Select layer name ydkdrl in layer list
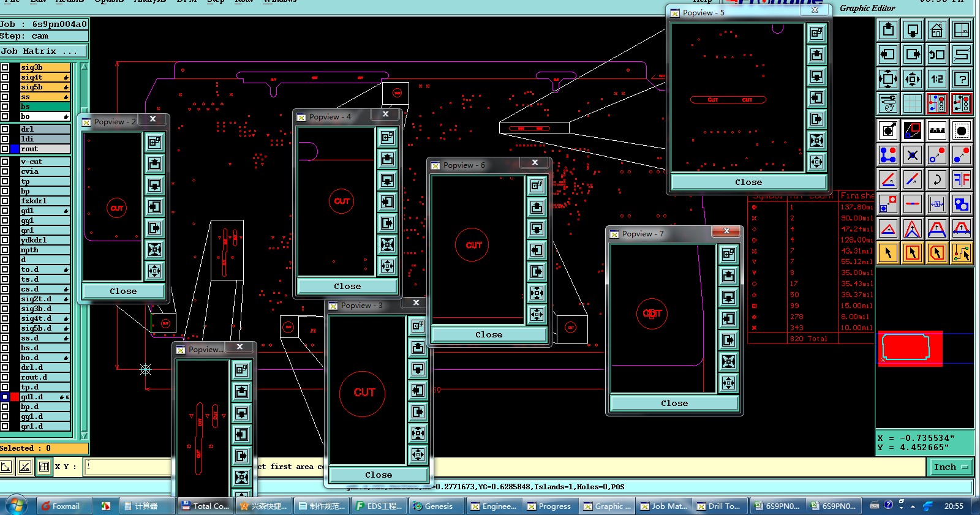980x515 pixels. (x=45, y=240)
